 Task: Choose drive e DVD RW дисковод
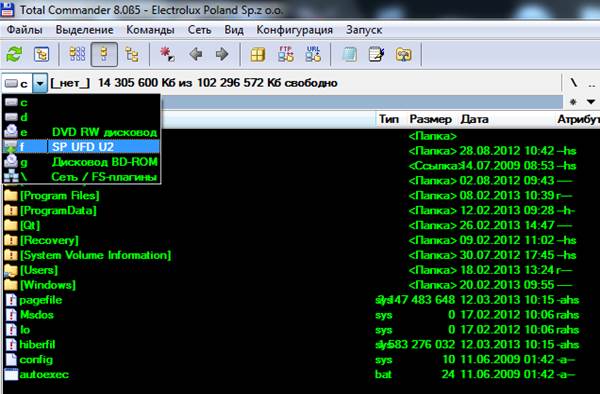click(81, 132)
